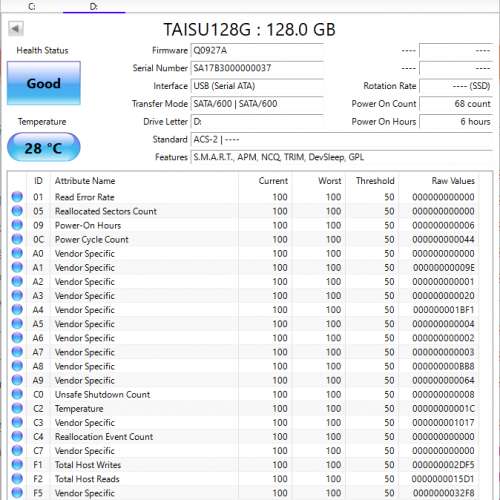Click the Worst column header

tap(330, 181)
